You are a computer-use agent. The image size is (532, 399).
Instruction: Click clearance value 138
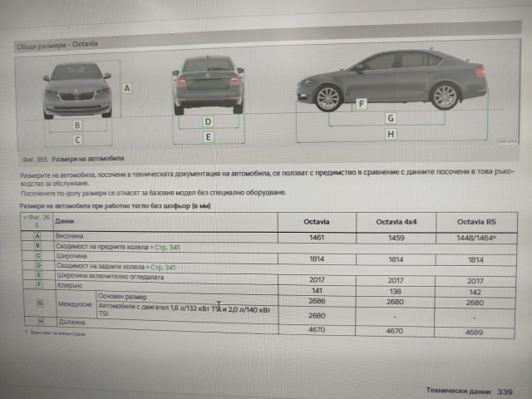(x=396, y=292)
